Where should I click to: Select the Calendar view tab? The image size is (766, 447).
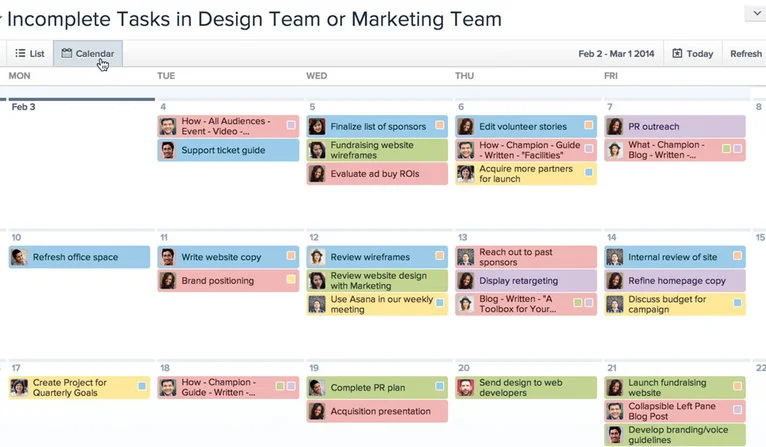point(88,54)
